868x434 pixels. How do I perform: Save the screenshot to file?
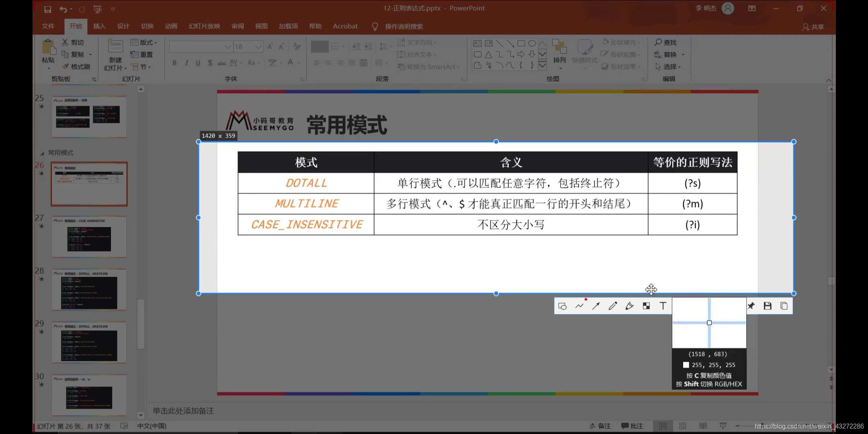click(768, 306)
